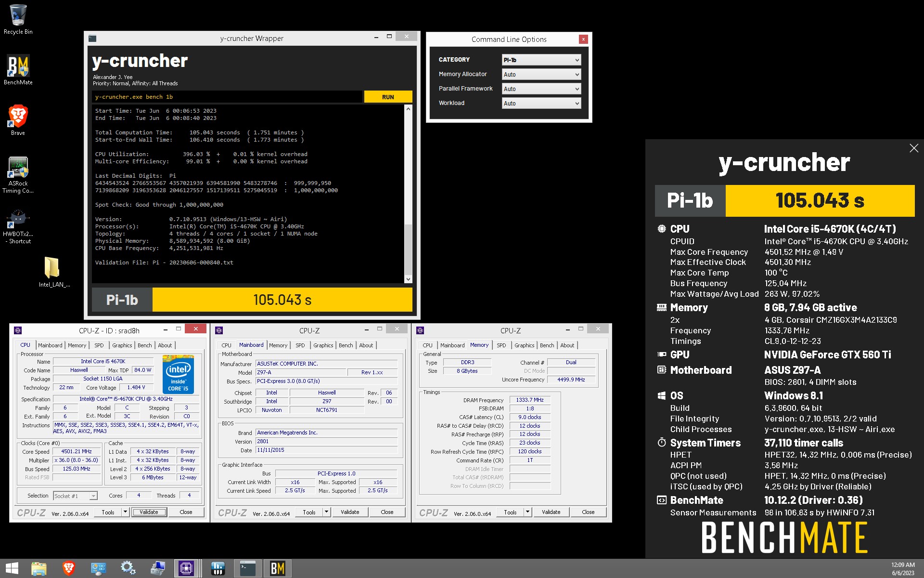Click the CPU-Z logo in sradBh window
The image size is (924, 578).
click(31, 513)
